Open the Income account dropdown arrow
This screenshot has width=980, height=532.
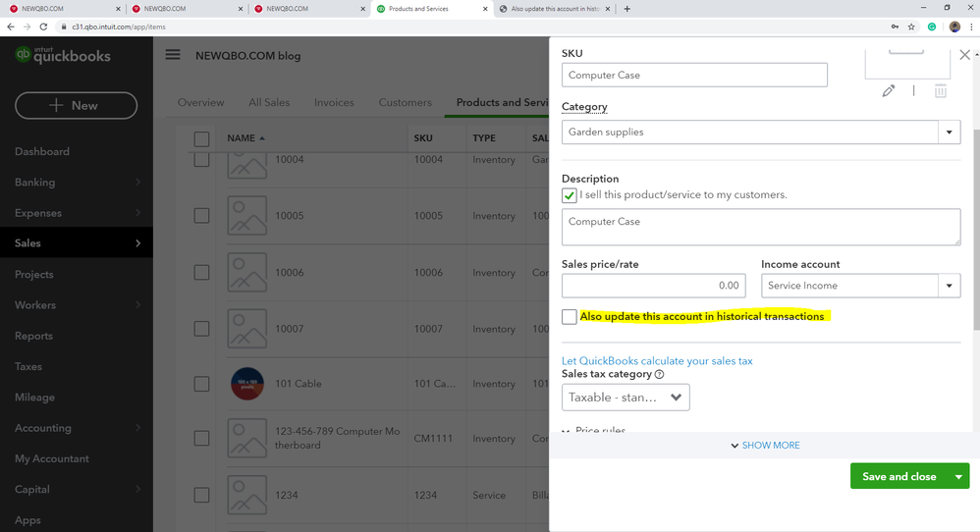(x=949, y=286)
